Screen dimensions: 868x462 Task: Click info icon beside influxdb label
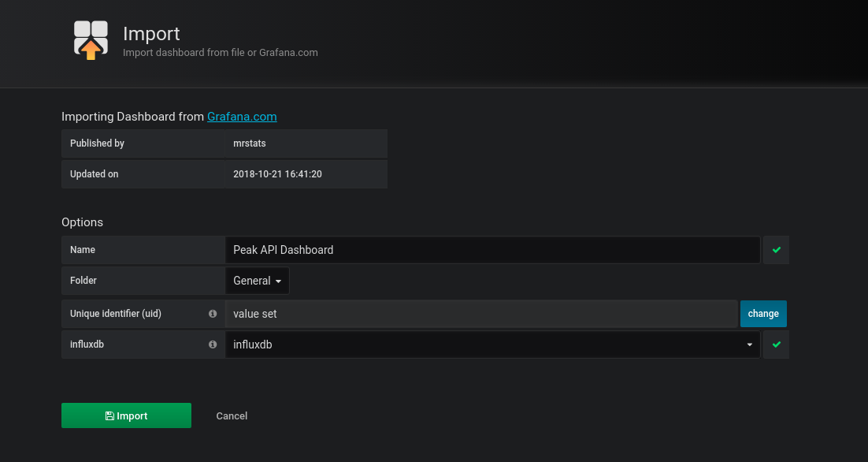point(213,345)
